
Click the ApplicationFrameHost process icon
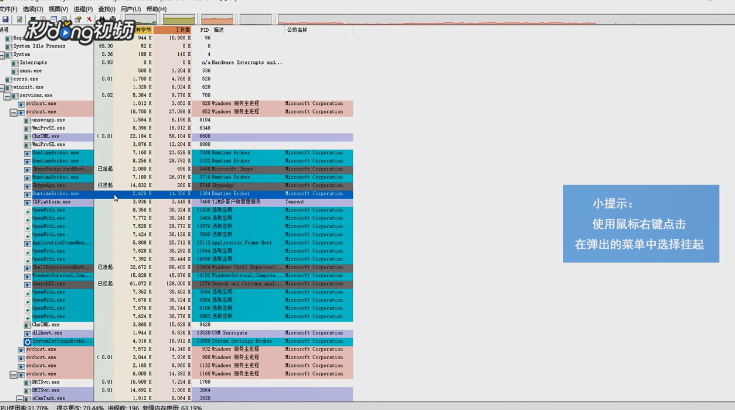(x=27, y=243)
